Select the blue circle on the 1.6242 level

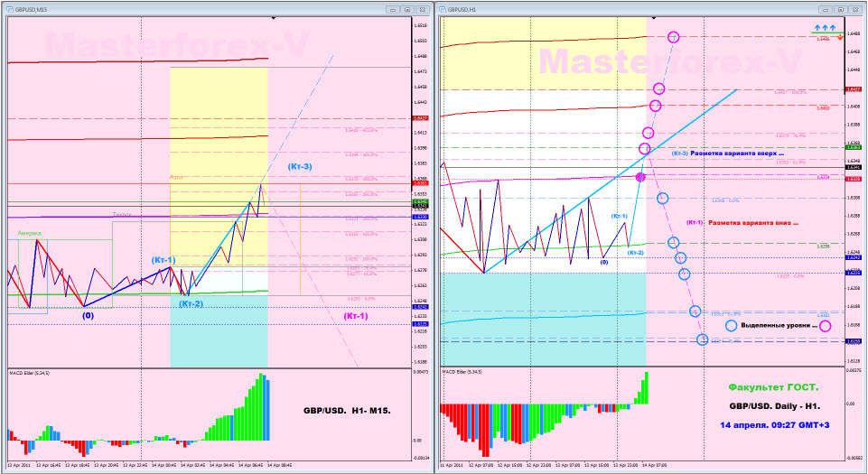(681, 257)
